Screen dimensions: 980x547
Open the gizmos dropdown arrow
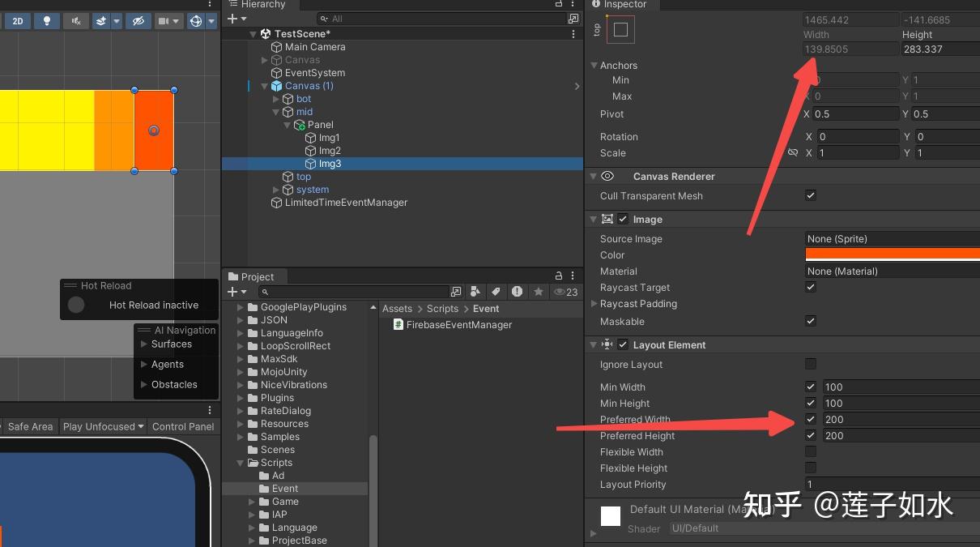[211, 21]
